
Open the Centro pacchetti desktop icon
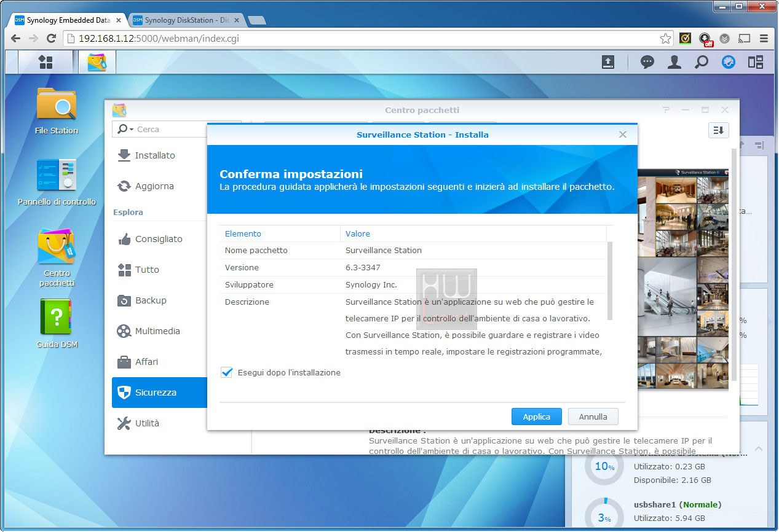click(x=57, y=258)
